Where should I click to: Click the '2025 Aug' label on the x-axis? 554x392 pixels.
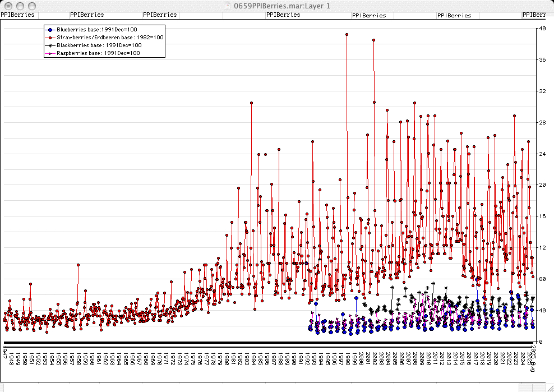pos(533,357)
